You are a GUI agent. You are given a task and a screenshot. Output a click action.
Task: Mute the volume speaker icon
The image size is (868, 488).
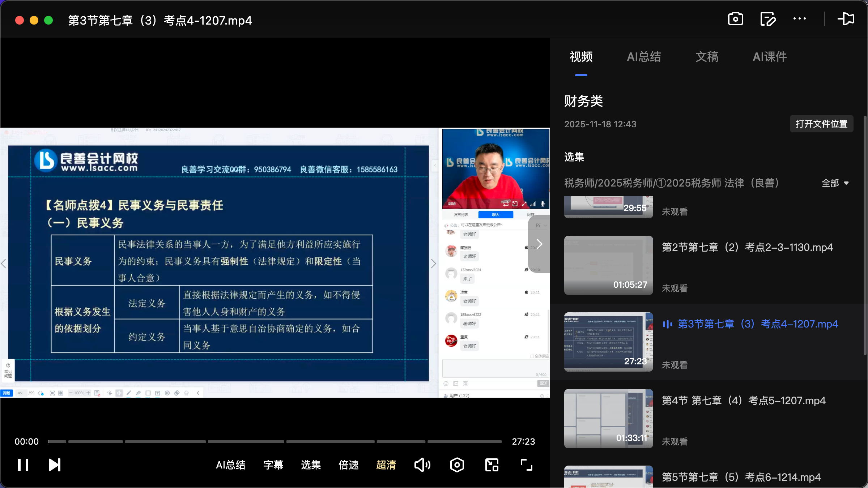[422, 465]
